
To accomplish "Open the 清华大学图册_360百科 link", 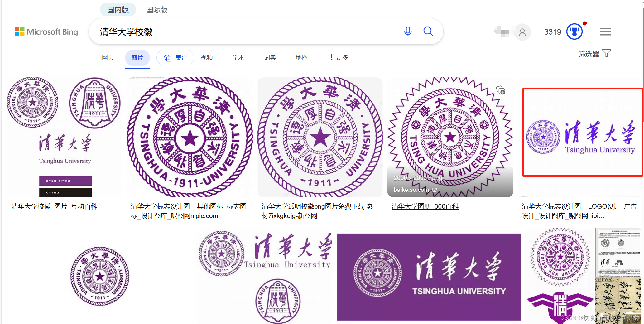I will tap(425, 206).
